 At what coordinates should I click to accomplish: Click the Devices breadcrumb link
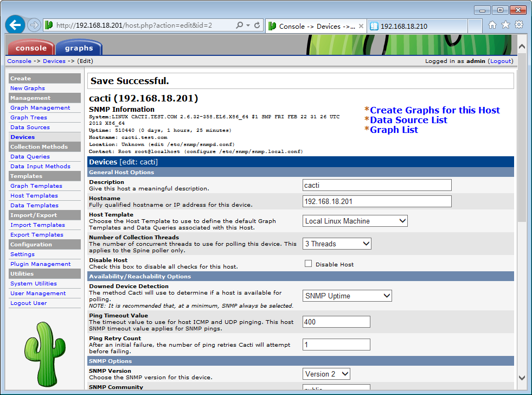tap(54, 61)
